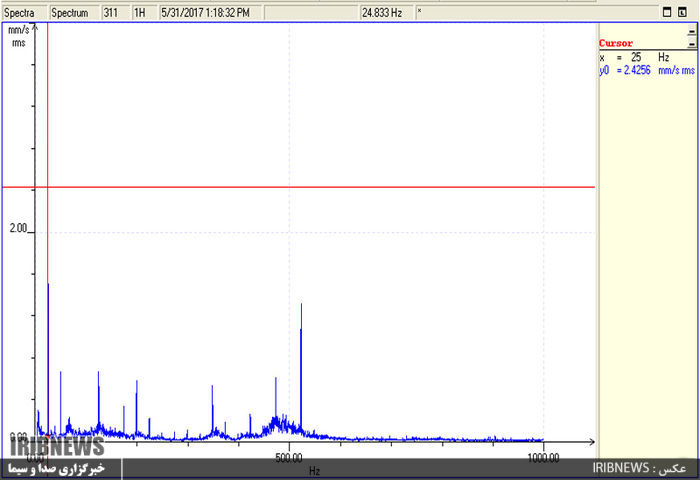Click the upper minimize button in the side panel
Image resolution: width=700 pixels, height=480 pixels.
click(x=690, y=32)
